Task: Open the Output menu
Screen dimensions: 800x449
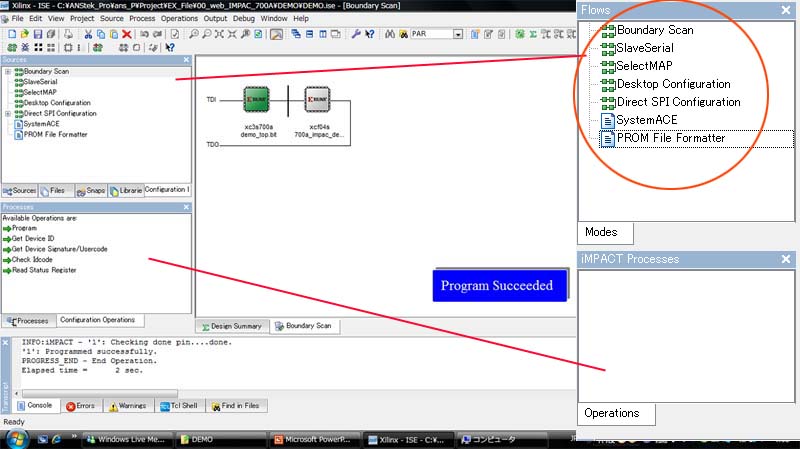Action: pos(215,18)
